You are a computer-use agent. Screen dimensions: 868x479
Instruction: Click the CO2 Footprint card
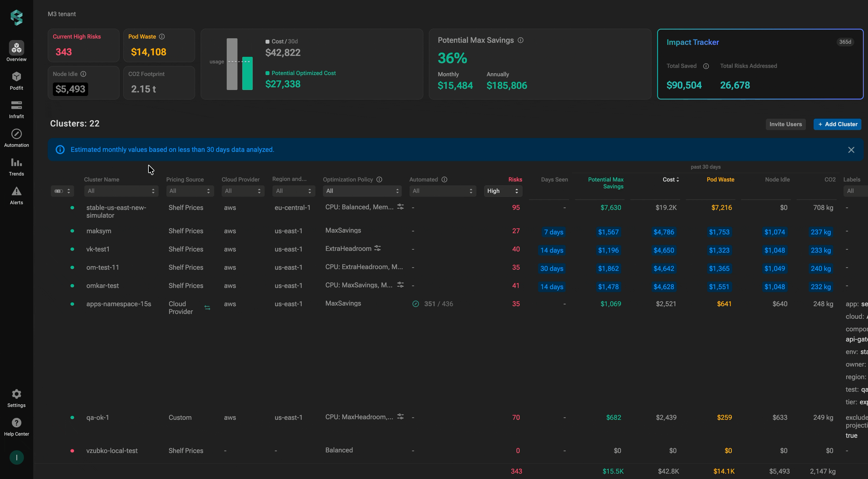click(159, 83)
